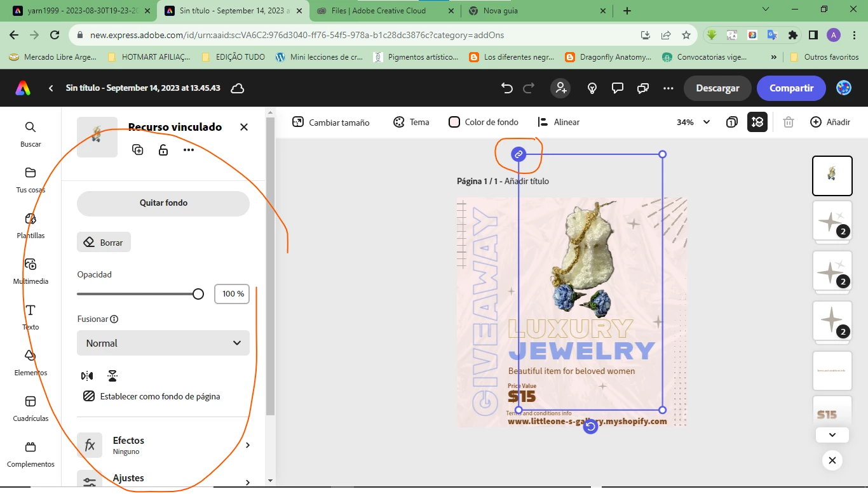
Task: Toggle the layers view button
Action: pyautogui.click(x=757, y=122)
